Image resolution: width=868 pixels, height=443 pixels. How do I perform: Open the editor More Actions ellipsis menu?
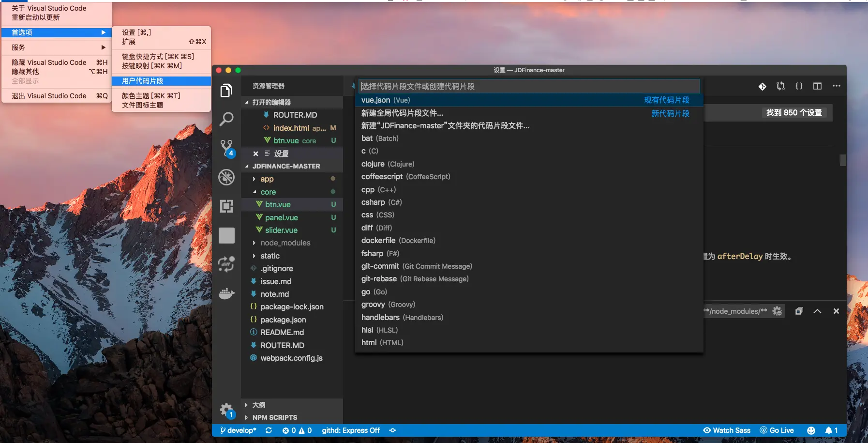836,86
